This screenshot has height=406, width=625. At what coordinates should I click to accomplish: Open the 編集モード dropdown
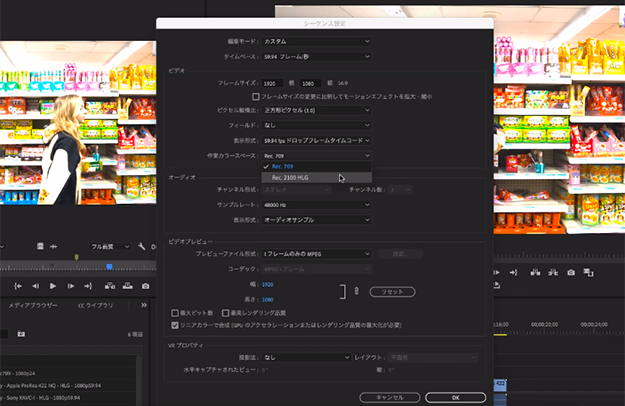[x=316, y=41]
